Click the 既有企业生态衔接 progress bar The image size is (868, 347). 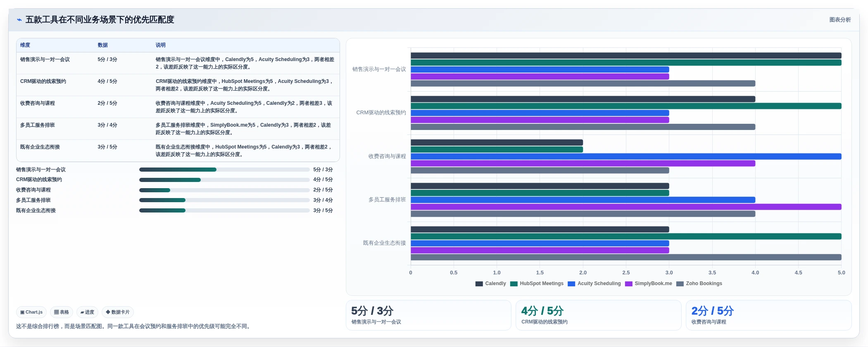point(224,210)
